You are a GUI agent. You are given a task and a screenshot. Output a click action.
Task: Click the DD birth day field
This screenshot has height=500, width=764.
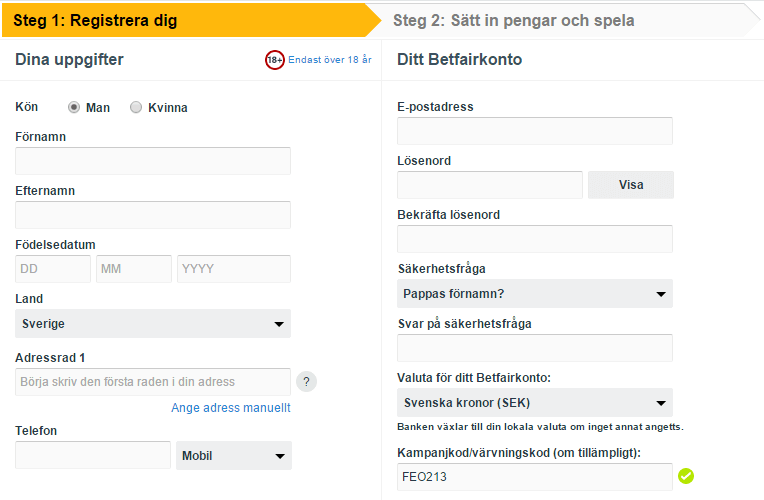coord(53,269)
